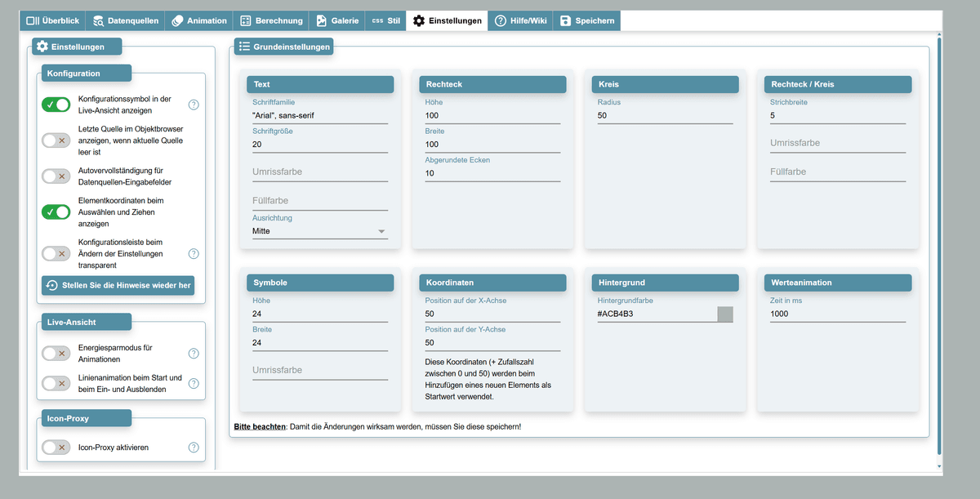Click Position auf der X-Achse field
The height and width of the screenshot is (499, 980).
(492, 314)
